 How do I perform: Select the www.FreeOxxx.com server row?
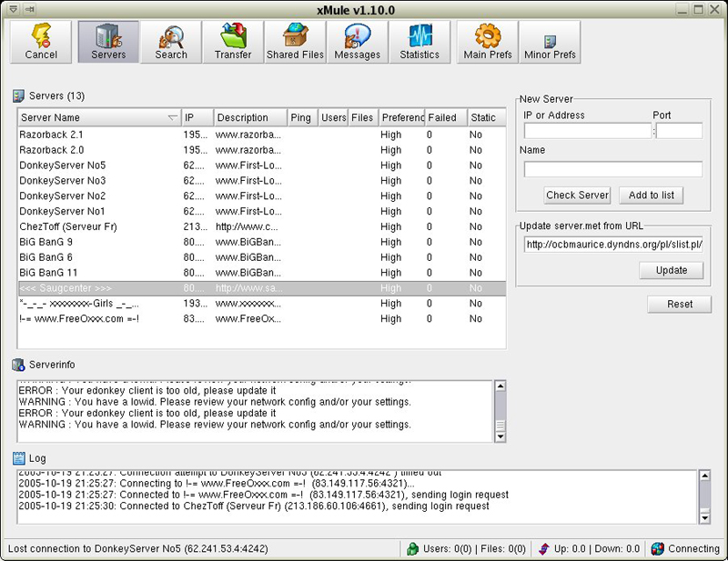click(262, 319)
